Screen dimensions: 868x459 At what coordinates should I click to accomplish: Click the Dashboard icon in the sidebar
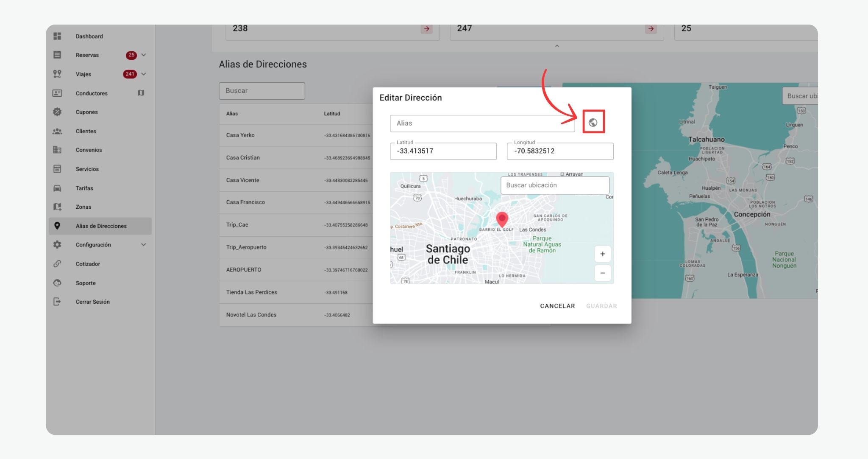[57, 36]
